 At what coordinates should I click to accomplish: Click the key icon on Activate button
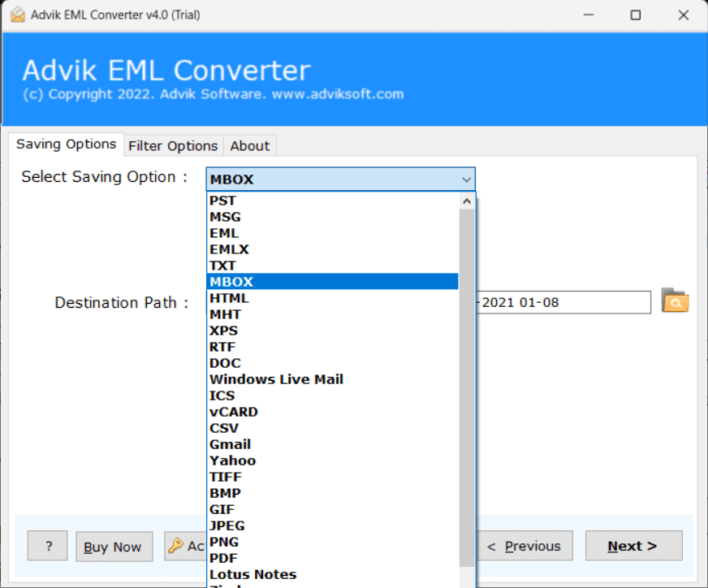[x=175, y=546]
